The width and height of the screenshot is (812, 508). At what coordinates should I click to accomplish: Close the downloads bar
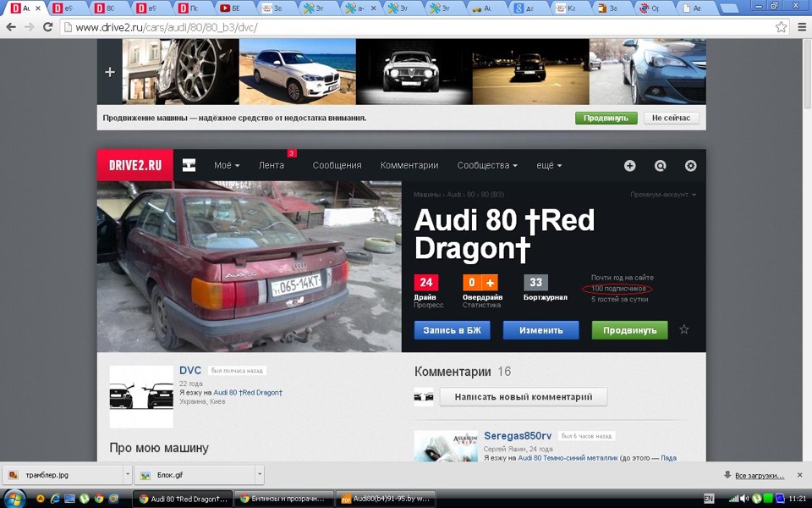click(799, 475)
